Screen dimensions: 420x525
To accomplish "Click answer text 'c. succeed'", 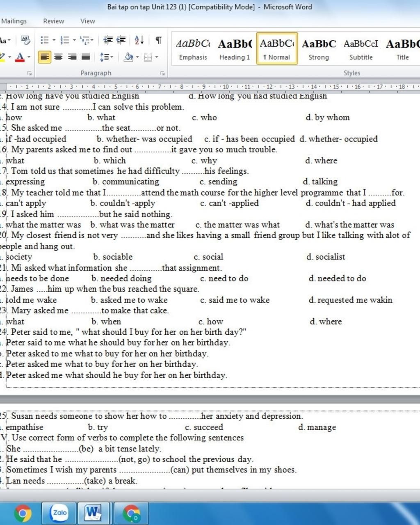I will click(x=204, y=427).
